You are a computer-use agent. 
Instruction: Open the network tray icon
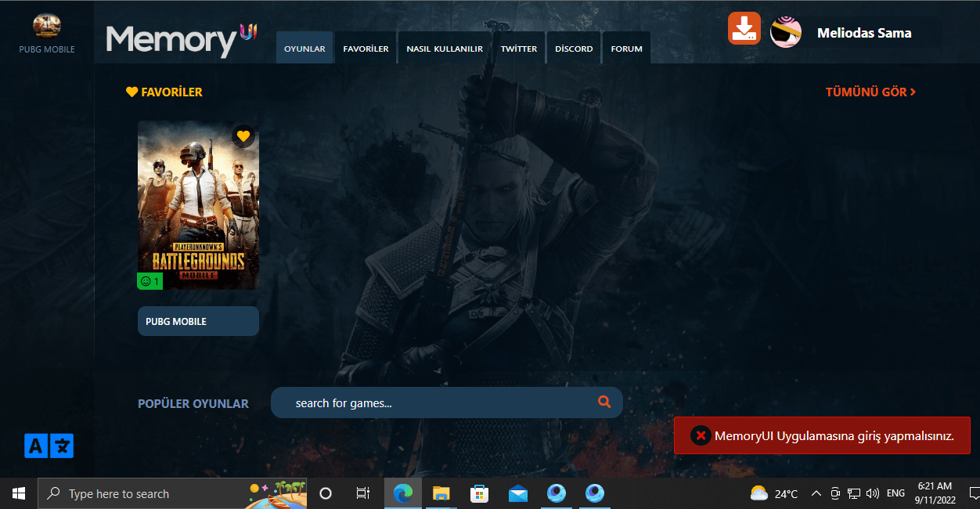[854, 493]
